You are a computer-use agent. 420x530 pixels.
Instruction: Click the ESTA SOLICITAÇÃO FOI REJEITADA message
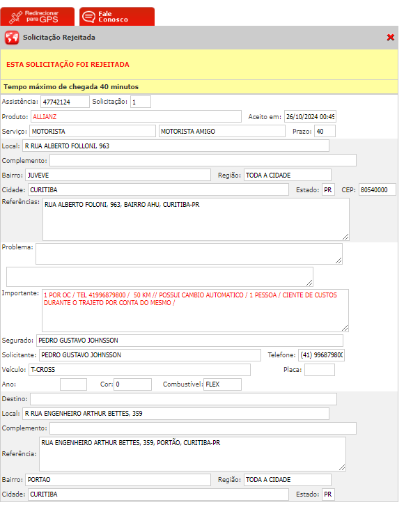tap(68, 65)
